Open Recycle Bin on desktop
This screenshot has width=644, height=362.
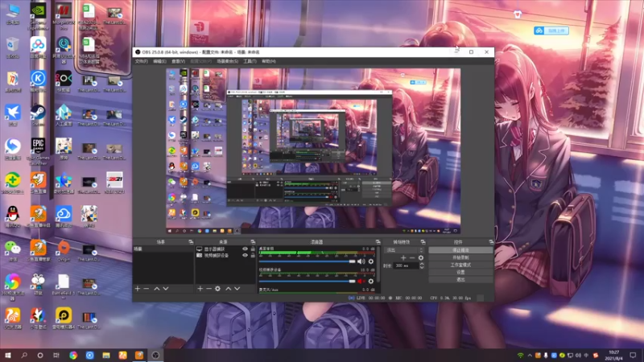point(13,47)
